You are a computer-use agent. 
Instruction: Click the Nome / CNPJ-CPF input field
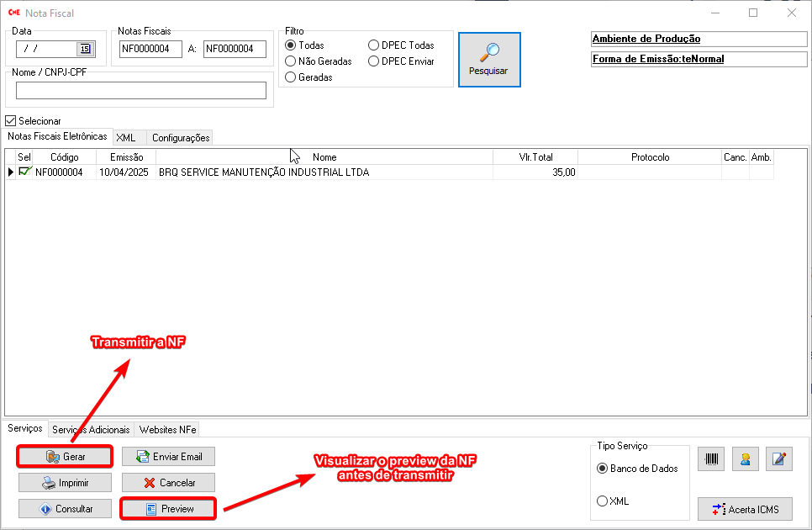click(x=141, y=91)
